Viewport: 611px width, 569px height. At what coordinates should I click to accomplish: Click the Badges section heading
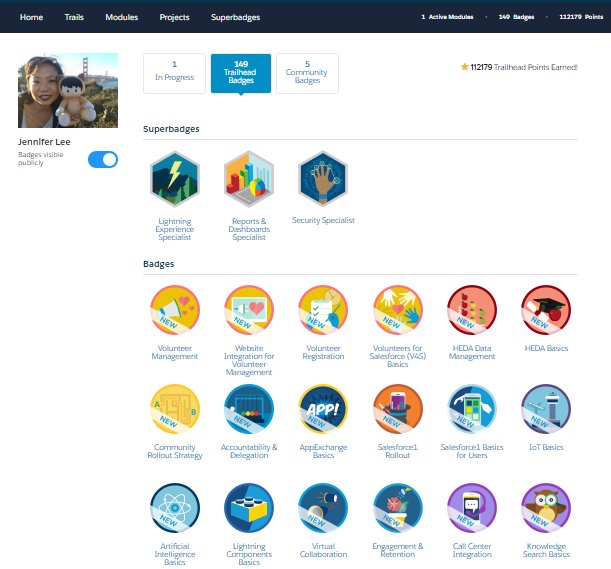tap(159, 264)
